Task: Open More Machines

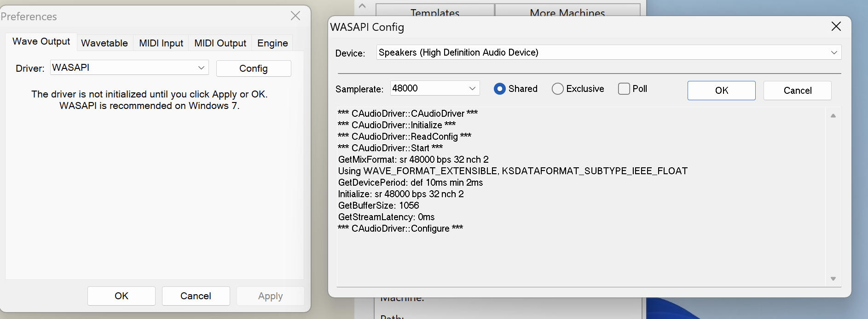Action: (568, 13)
